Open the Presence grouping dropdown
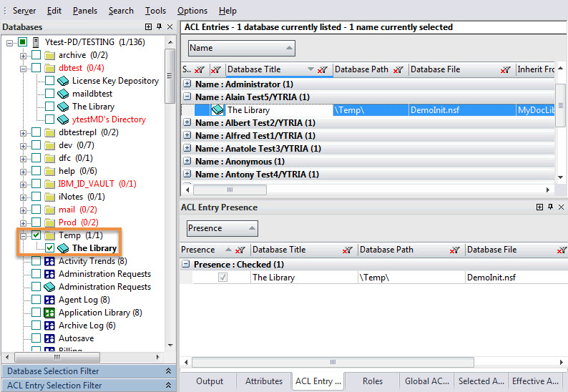 click(x=222, y=228)
